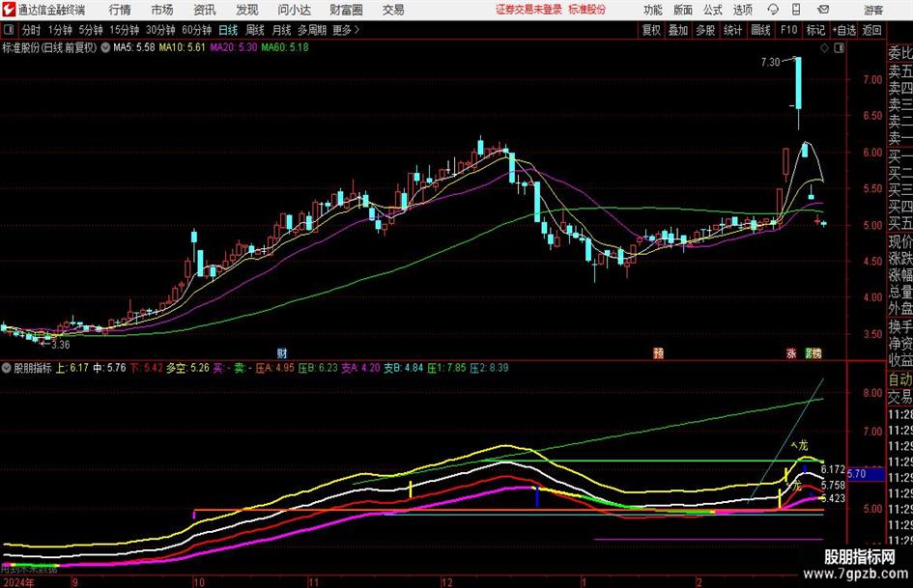The height and width of the screenshot is (588, 913).
Task: Click the MA5: 5.58 label
Action: click(x=134, y=47)
